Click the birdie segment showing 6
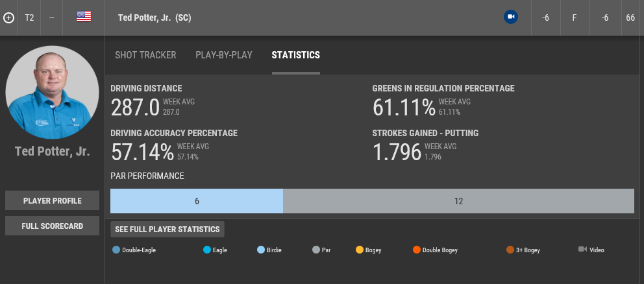The image size is (644, 284). (x=197, y=201)
